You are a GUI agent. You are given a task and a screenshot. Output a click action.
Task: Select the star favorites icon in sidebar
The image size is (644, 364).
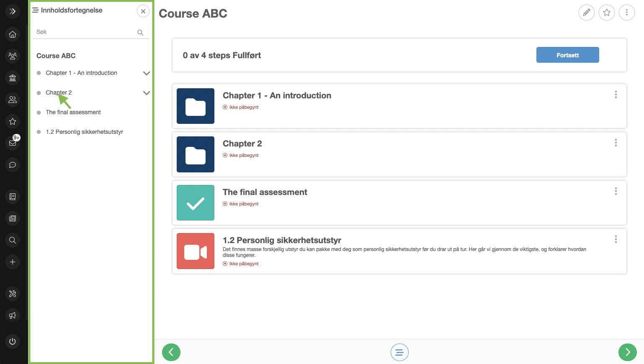[13, 121]
